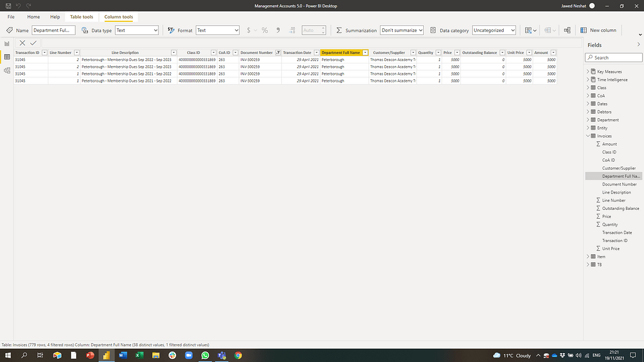The height and width of the screenshot is (362, 644).
Task: Open the Format dropdown in the ribbon
Action: click(x=218, y=30)
